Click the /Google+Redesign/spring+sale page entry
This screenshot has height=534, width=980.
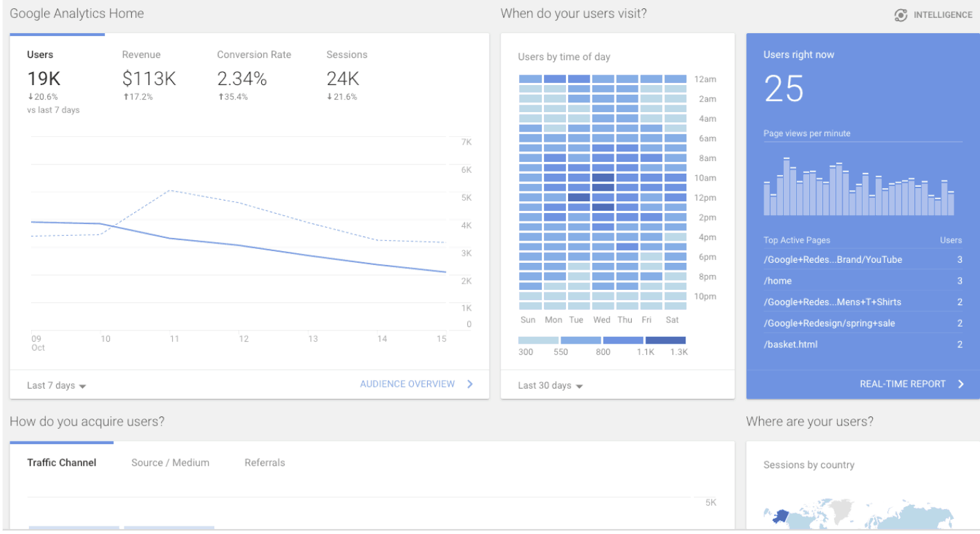tap(829, 323)
